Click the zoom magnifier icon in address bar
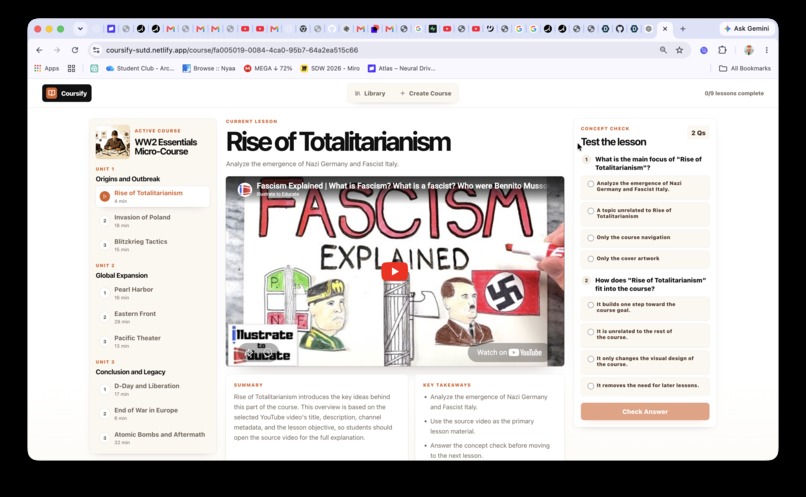Viewport: 806px width, 497px height. (x=663, y=50)
